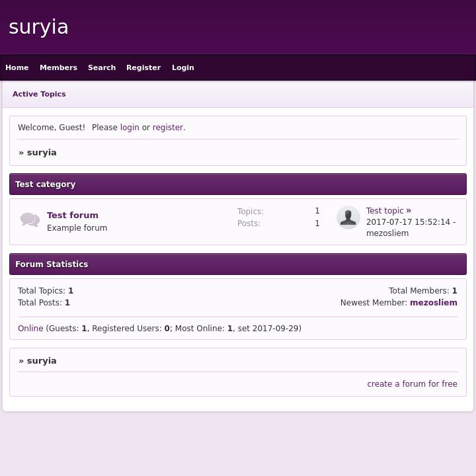
Task: Select Register in the navigation bar
Action: point(143,67)
